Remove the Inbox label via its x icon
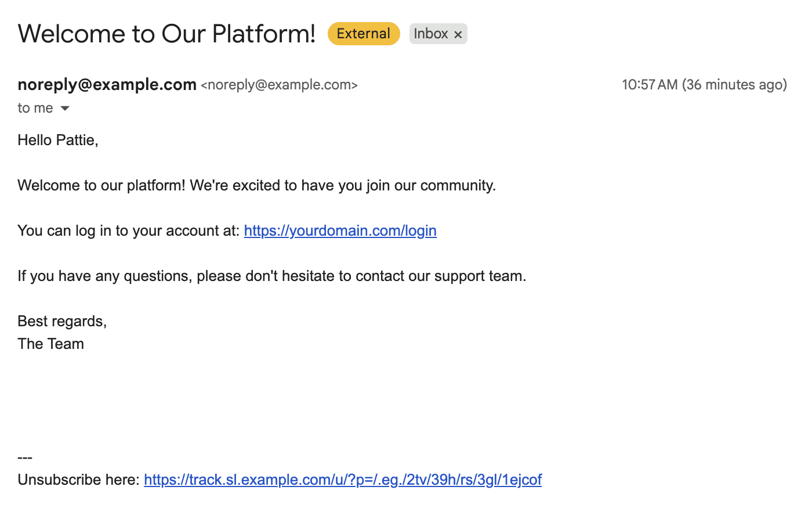 [x=458, y=34]
